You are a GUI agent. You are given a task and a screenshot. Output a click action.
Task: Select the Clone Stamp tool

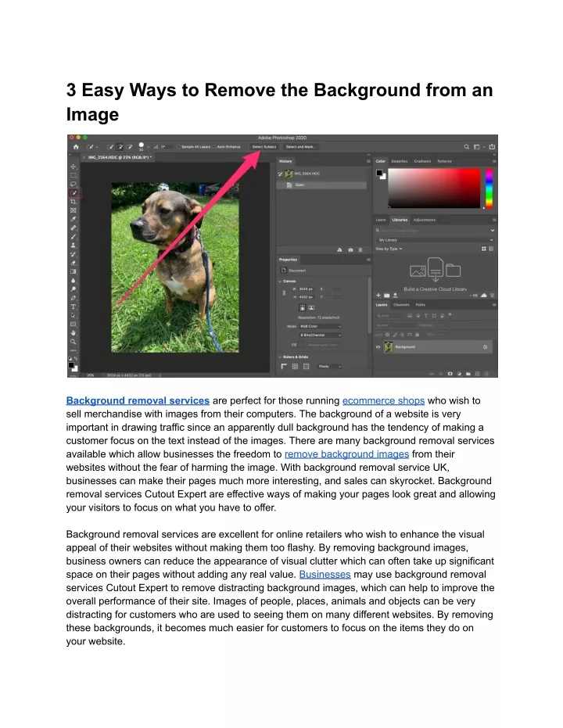pos(74,246)
